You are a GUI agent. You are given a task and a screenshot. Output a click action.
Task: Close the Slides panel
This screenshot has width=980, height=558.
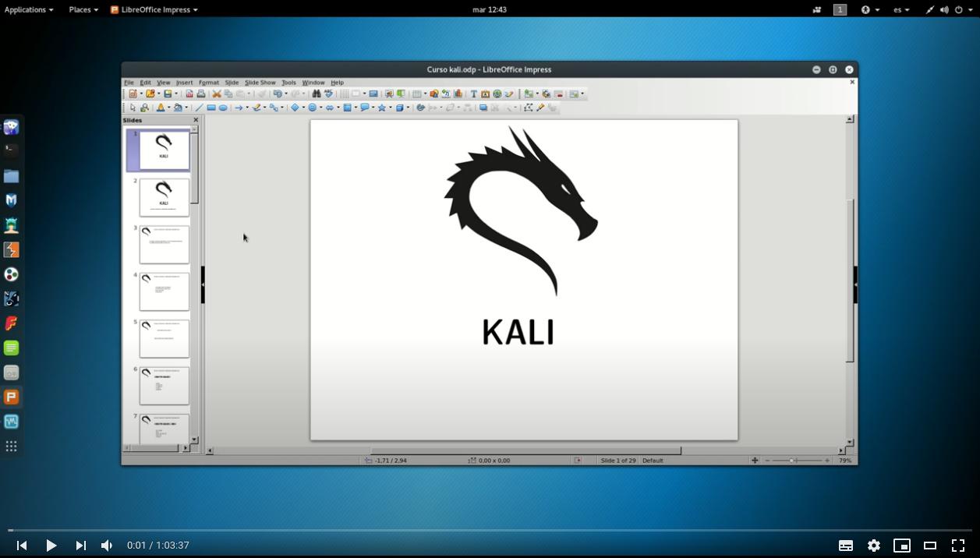coord(196,120)
